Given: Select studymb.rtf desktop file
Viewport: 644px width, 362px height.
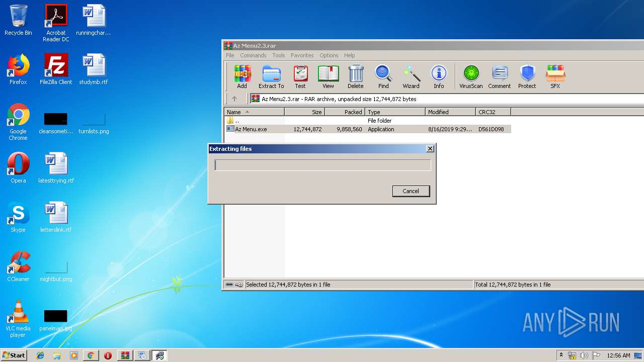Looking at the screenshot, I should (x=94, y=69).
